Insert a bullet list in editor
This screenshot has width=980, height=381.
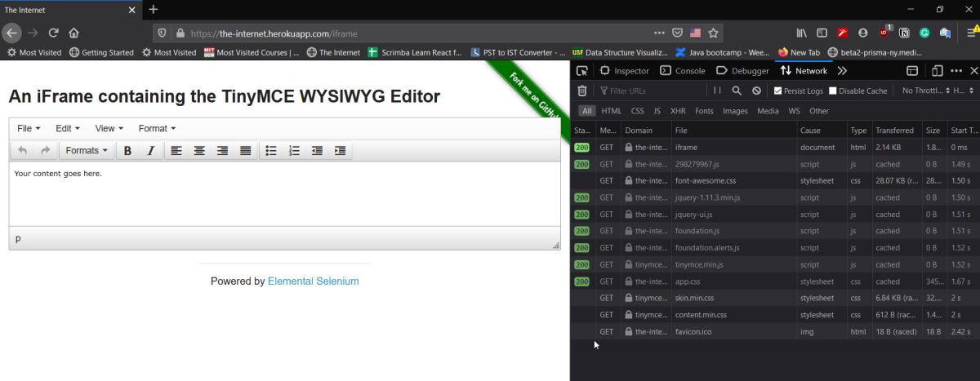click(x=271, y=150)
